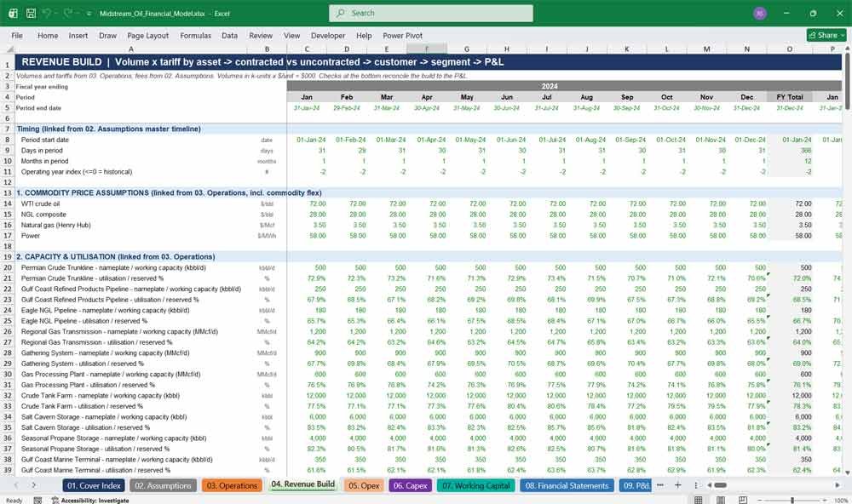The image size is (852, 504).
Task: Click Accessibility: Investigate in status bar
Action: coord(90,501)
